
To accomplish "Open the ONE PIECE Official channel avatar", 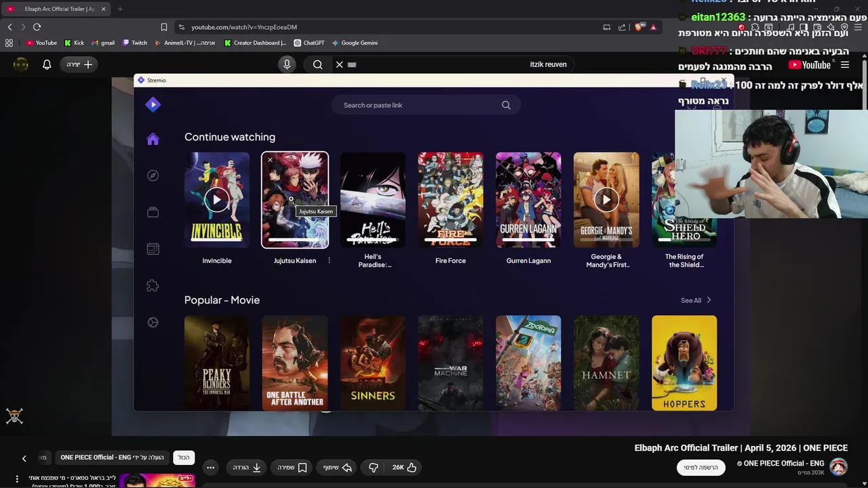I will tap(839, 467).
